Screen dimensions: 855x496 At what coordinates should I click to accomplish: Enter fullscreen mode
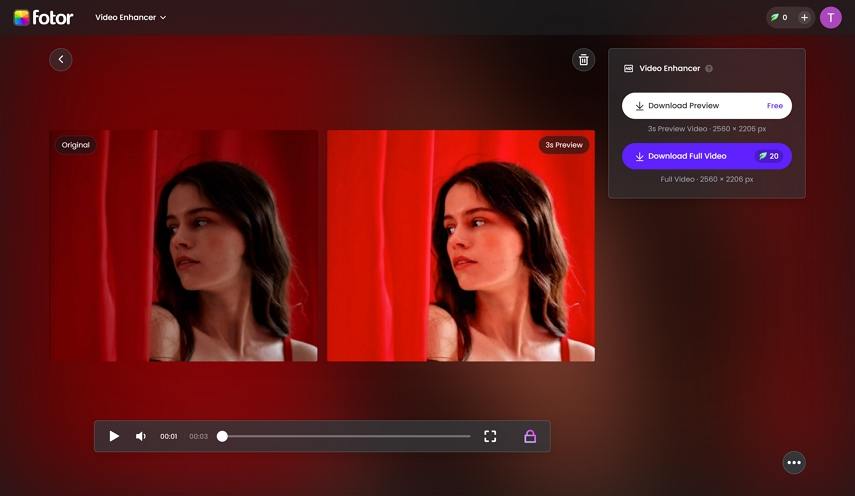pos(490,436)
